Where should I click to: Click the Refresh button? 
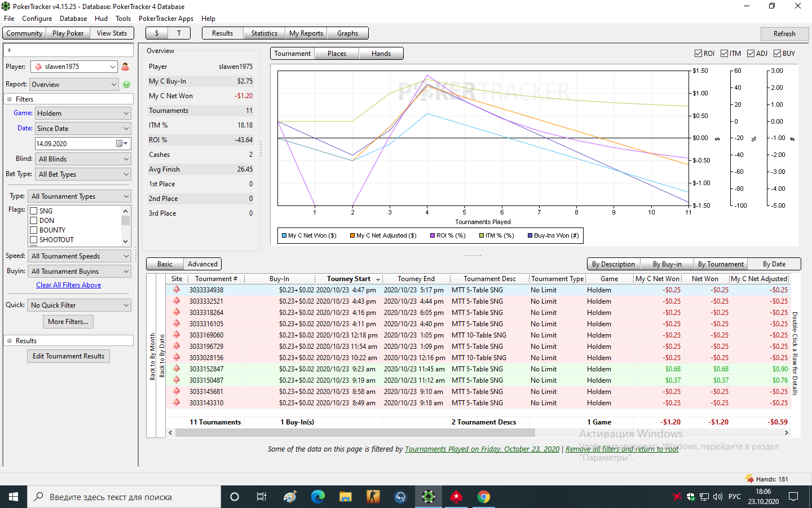pyautogui.click(x=784, y=34)
